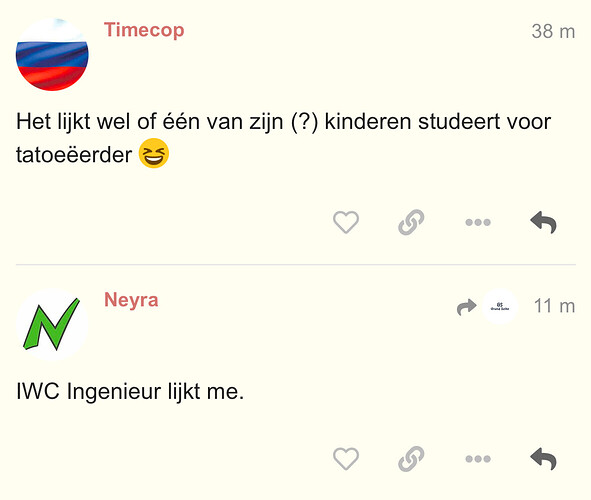The width and height of the screenshot is (591, 500).
Task: Copy link to Timecop's post
Action: tap(411, 222)
